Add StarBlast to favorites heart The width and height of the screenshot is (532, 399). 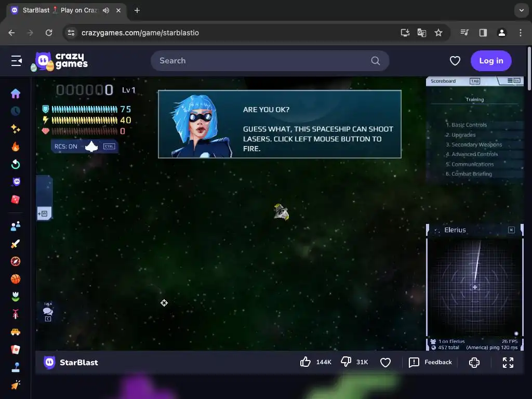tap(385, 362)
